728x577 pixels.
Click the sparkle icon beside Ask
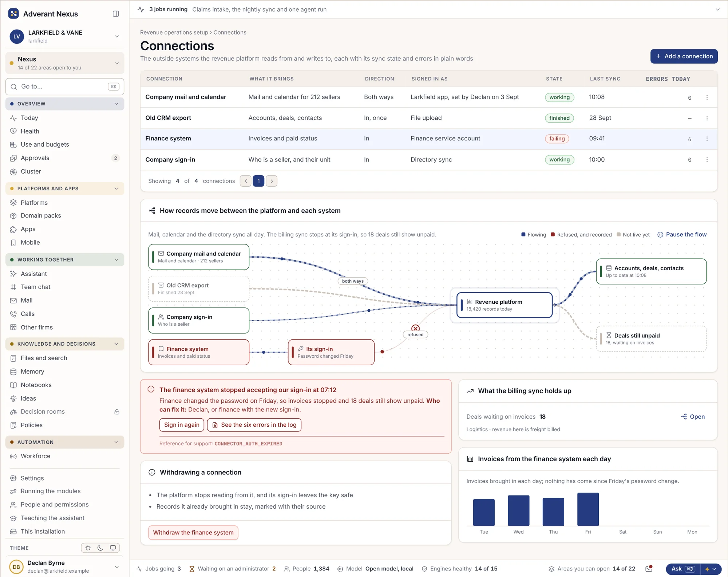[707, 569]
